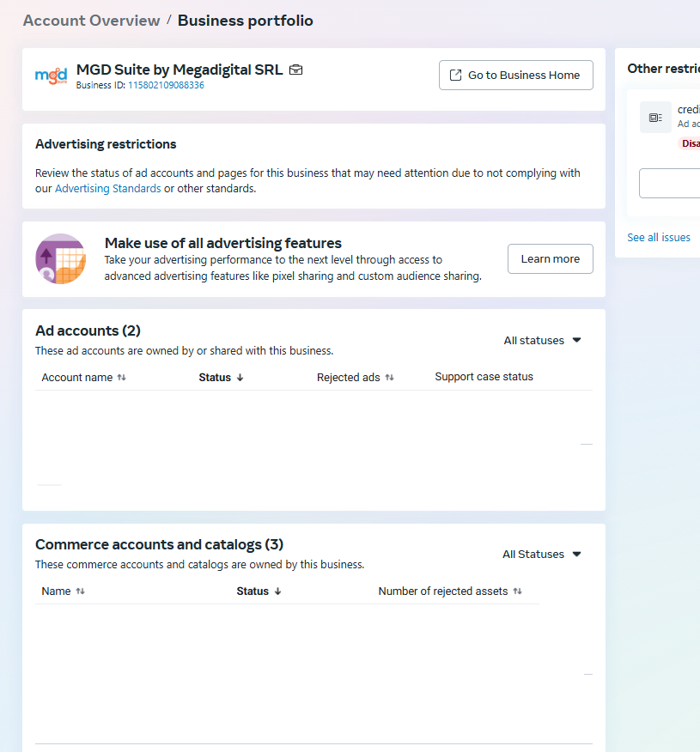Sort commerce accounts by Name column
The height and width of the screenshot is (752, 700).
(63, 591)
